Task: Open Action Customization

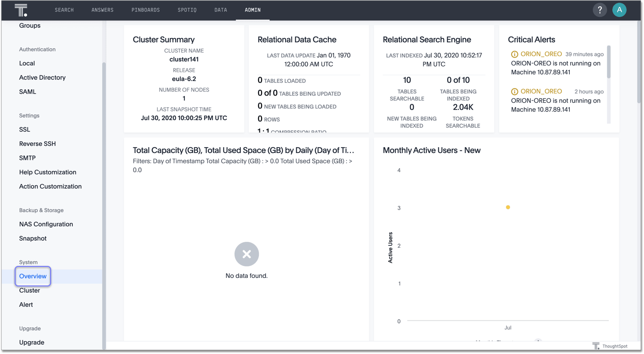Action: coord(50,187)
